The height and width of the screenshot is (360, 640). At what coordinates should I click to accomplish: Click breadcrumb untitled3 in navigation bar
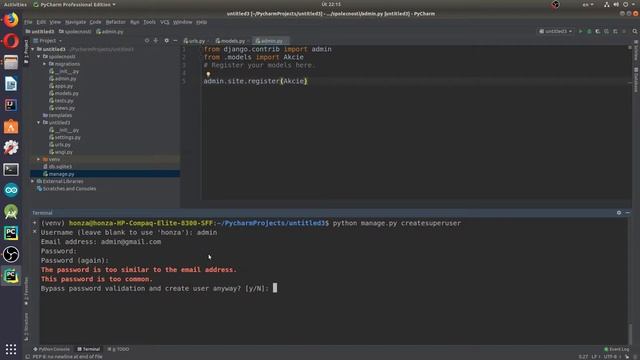tap(40, 31)
